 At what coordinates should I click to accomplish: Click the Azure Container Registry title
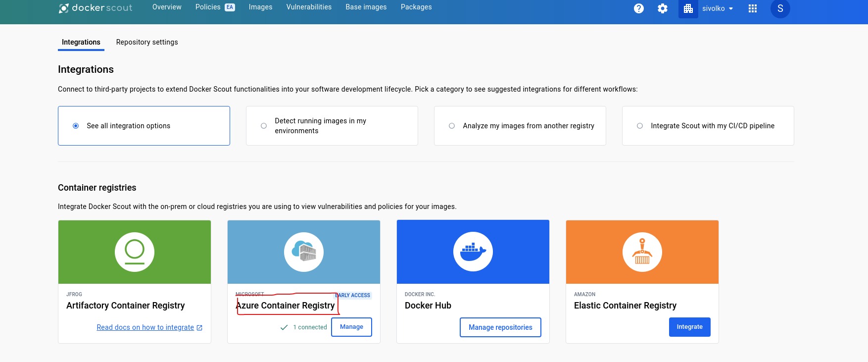pos(286,306)
